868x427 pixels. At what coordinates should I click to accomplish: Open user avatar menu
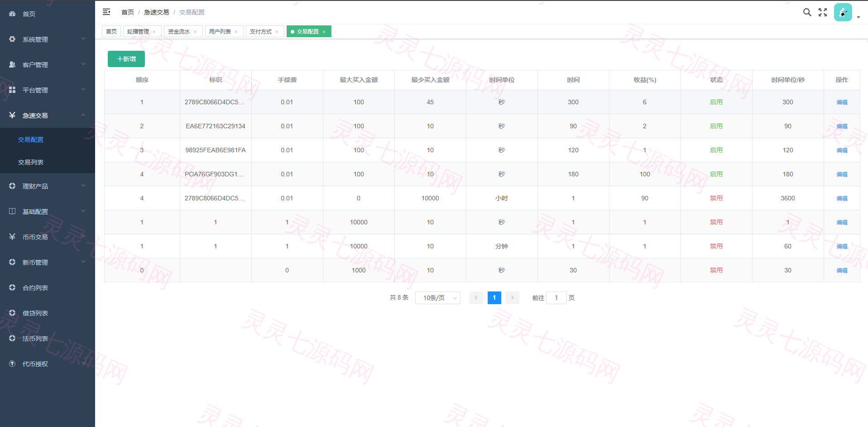[x=843, y=12]
